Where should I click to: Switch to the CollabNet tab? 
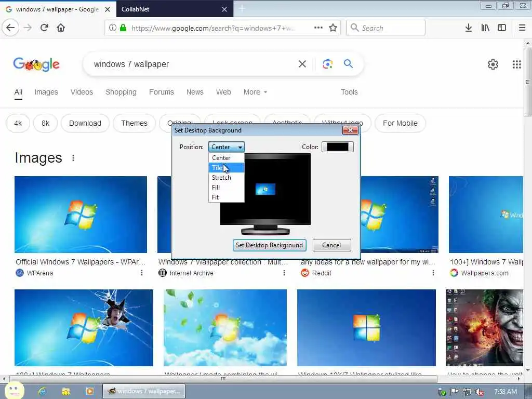click(x=170, y=9)
